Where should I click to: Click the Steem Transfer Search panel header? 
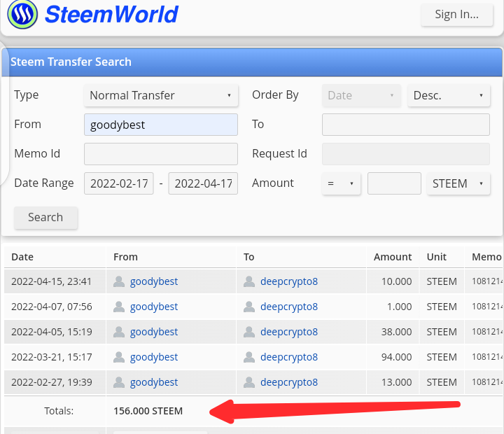point(252,62)
